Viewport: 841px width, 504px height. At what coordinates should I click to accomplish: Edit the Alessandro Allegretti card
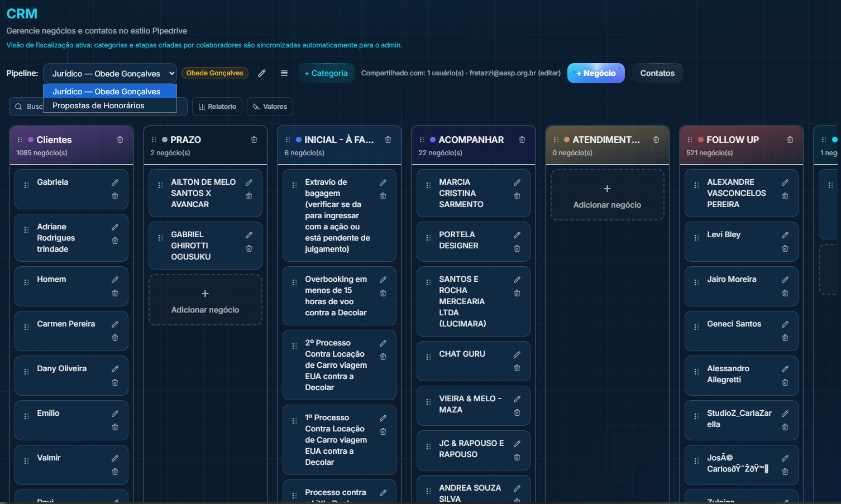pos(785,369)
